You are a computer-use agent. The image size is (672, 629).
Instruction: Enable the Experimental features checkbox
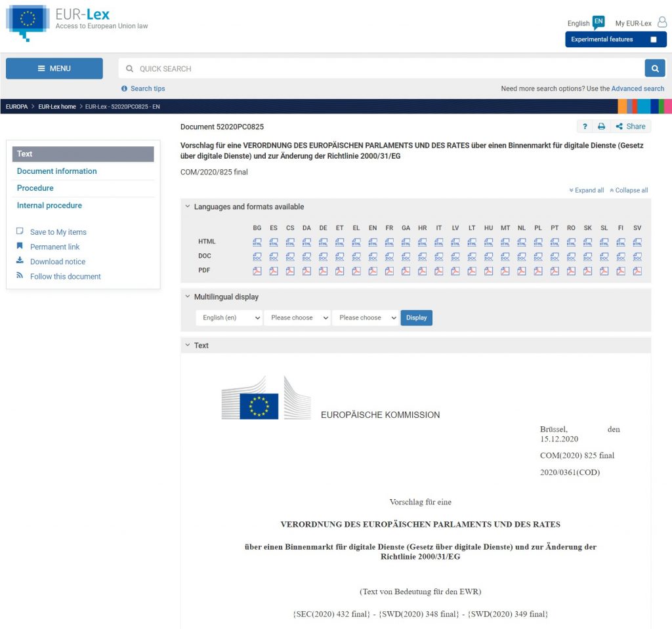[653, 39]
